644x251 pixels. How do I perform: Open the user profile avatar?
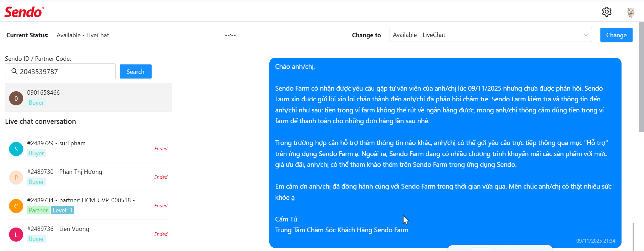(x=631, y=12)
